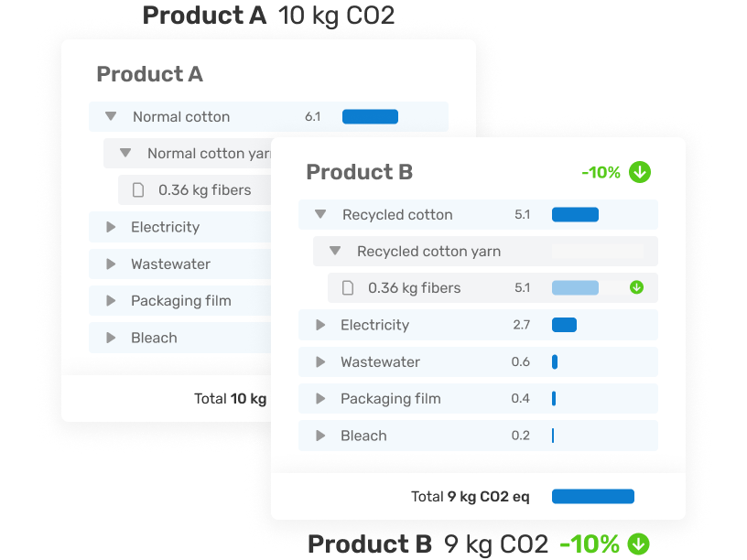This screenshot has height=560, width=747.
Task: Expand Electricity in Product A
Action: point(111,227)
